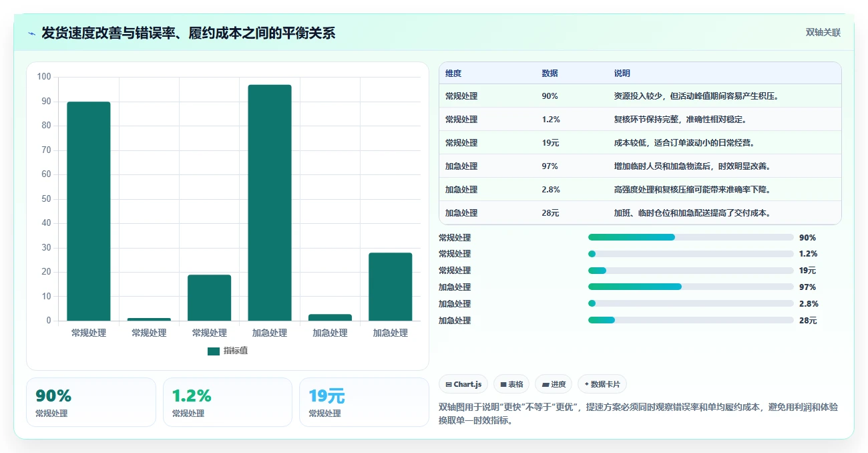
Task: Click the 90% progress bar
Action: point(690,237)
